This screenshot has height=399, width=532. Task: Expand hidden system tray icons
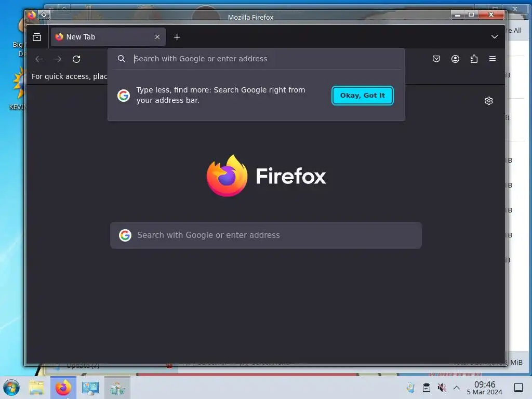pos(457,388)
